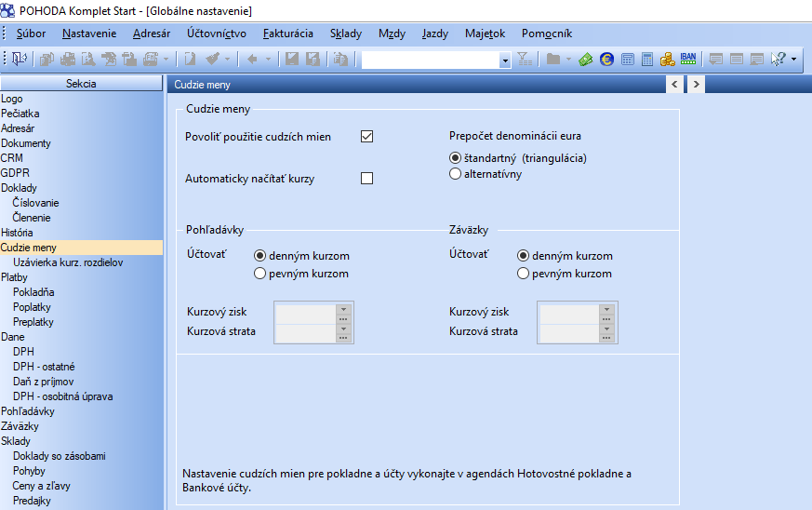Expand Kurzová strata dropdown under Záväzky
812x510 pixels.
(x=606, y=329)
